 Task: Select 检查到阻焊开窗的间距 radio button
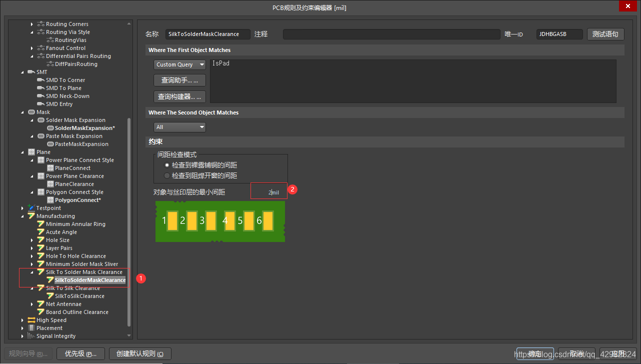point(167,175)
